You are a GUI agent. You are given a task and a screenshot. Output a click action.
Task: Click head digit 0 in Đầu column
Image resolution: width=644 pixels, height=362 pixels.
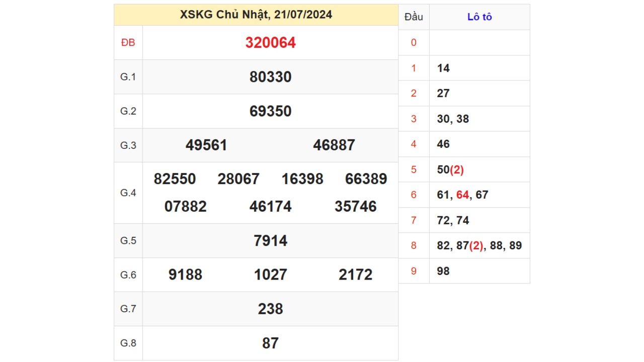tap(414, 43)
